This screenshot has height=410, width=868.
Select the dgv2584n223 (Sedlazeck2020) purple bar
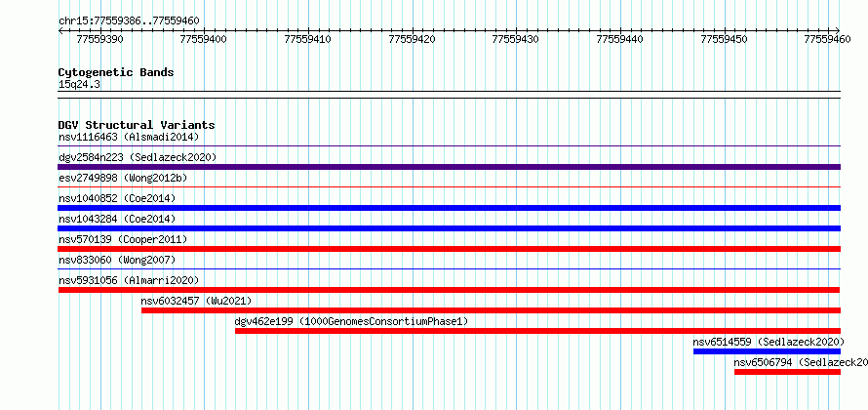tap(449, 167)
